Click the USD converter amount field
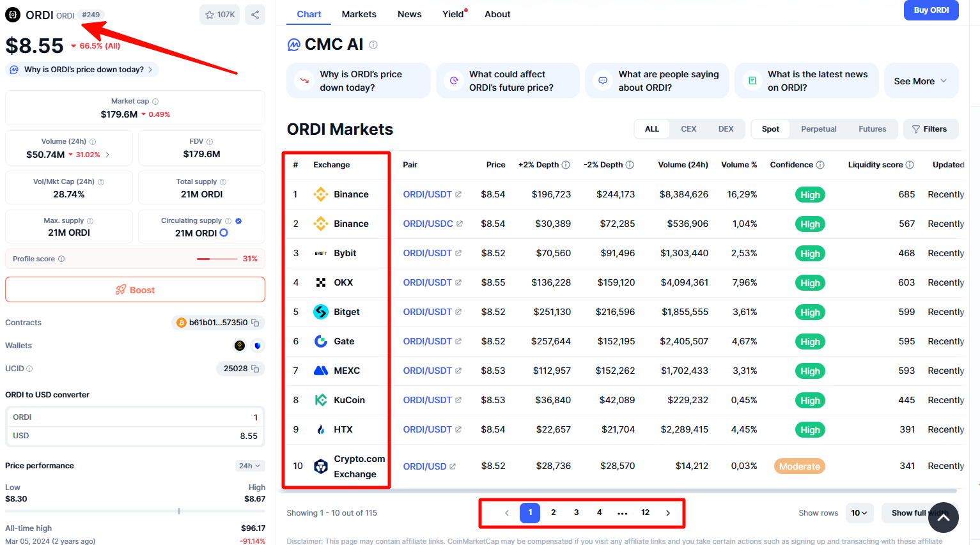Image resolution: width=980 pixels, height=545 pixels. coord(135,436)
